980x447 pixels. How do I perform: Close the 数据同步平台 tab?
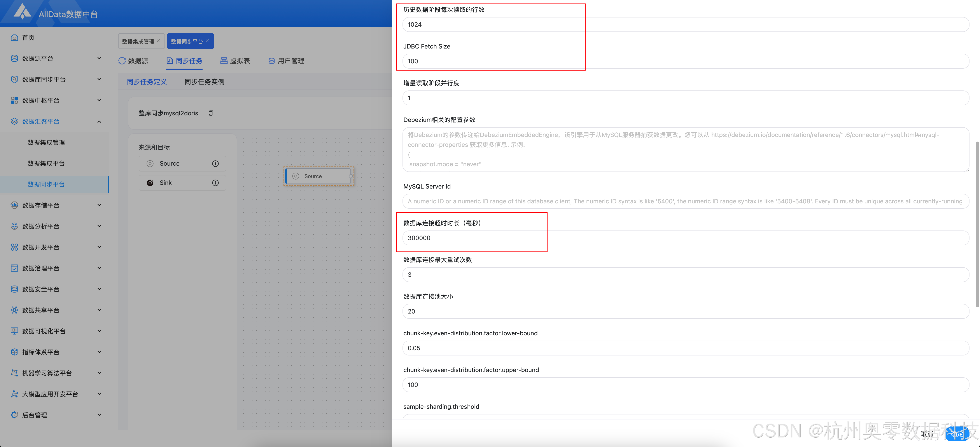[x=208, y=41]
